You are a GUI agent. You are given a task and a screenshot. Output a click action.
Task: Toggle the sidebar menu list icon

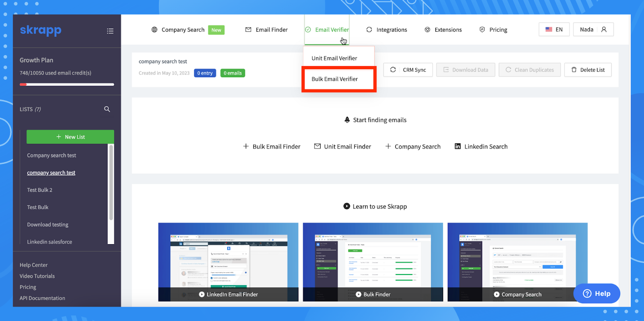(x=110, y=31)
